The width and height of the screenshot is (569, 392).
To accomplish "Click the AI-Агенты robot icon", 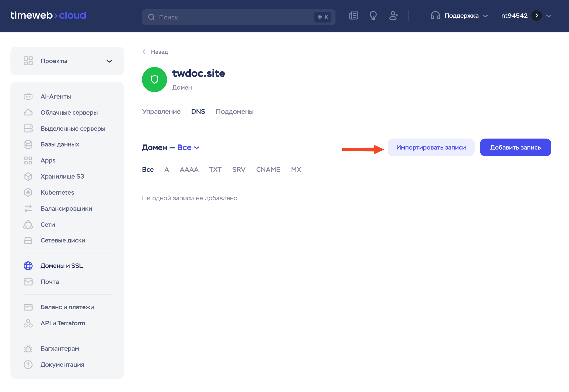I will [x=28, y=96].
